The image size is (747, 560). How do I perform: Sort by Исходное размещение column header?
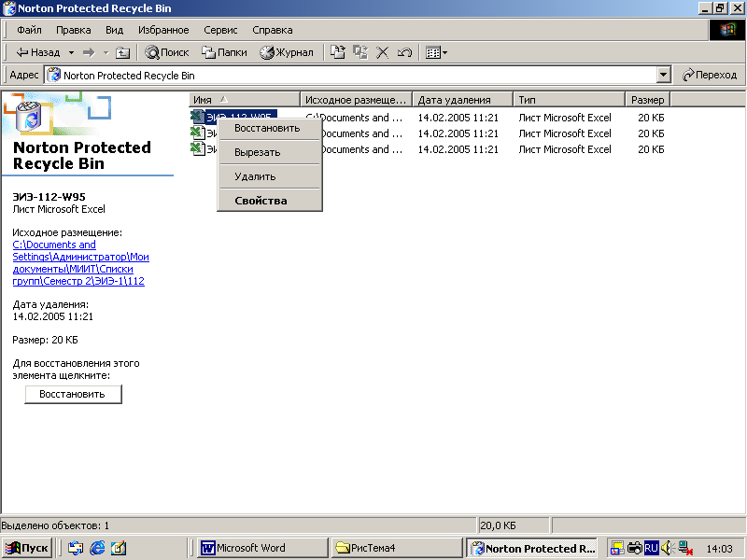click(x=356, y=100)
